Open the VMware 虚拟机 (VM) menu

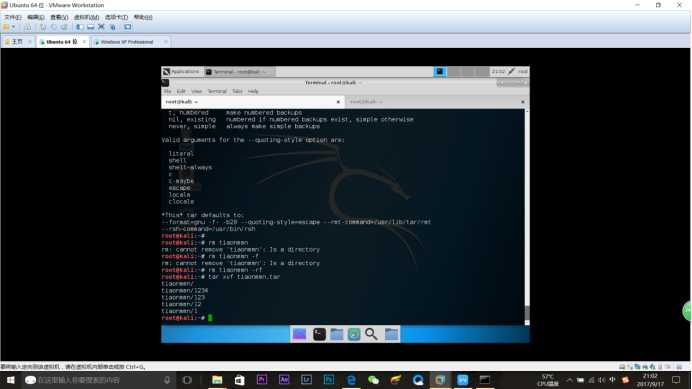coord(86,17)
